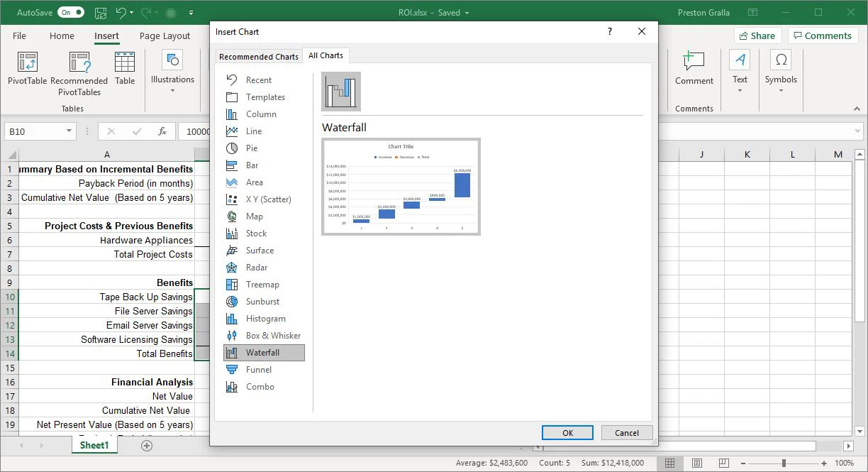Switch to the Home ribbon tab
The image size is (868, 472).
point(62,35)
